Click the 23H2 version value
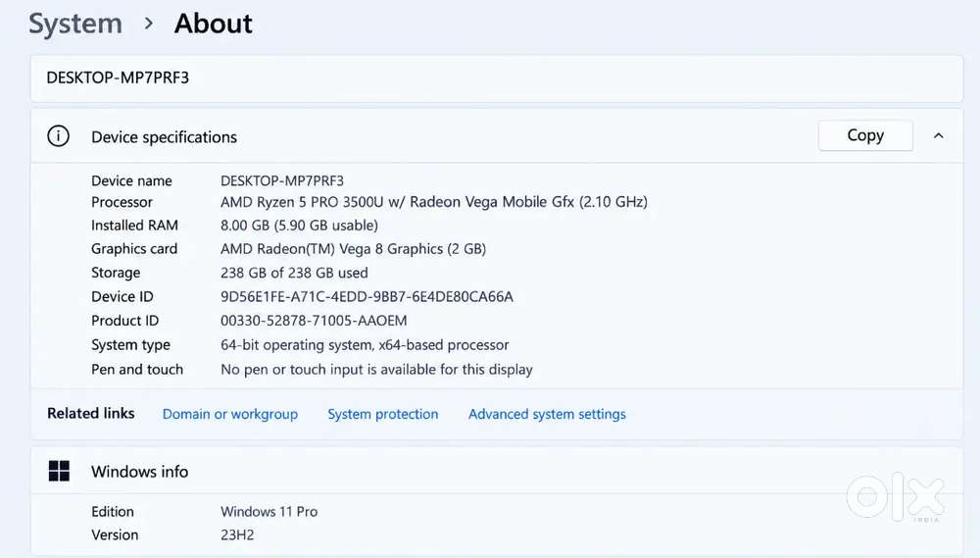 [237, 534]
